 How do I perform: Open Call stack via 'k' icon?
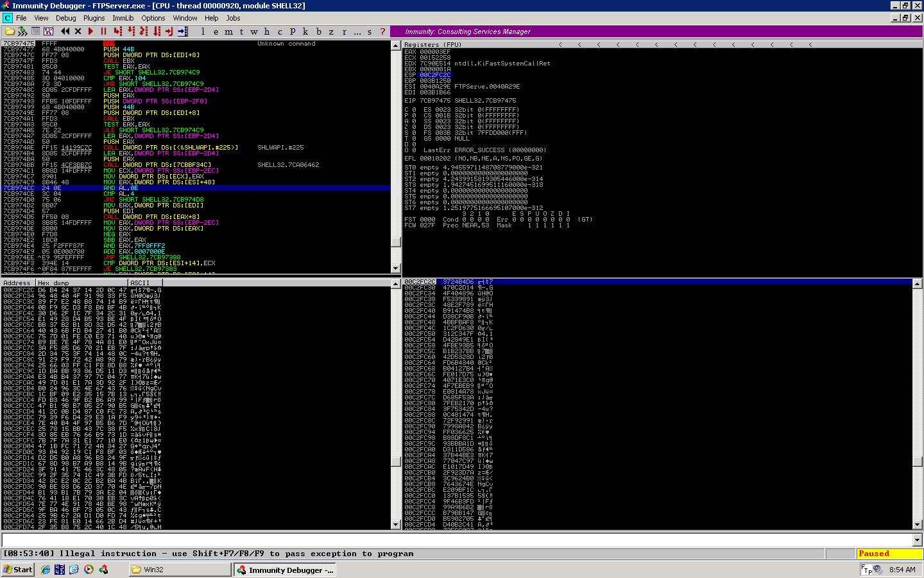click(x=305, y=31)
